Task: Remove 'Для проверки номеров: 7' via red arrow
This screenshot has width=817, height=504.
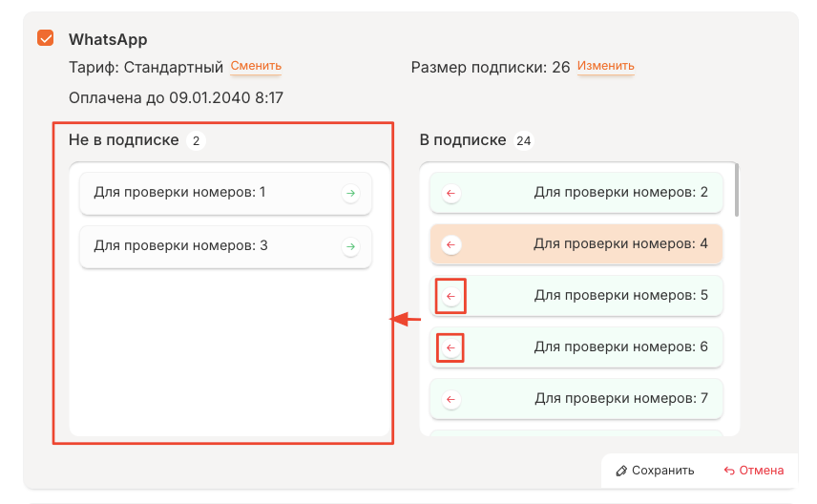Action: pyautogui.click(x=451, y=399)
